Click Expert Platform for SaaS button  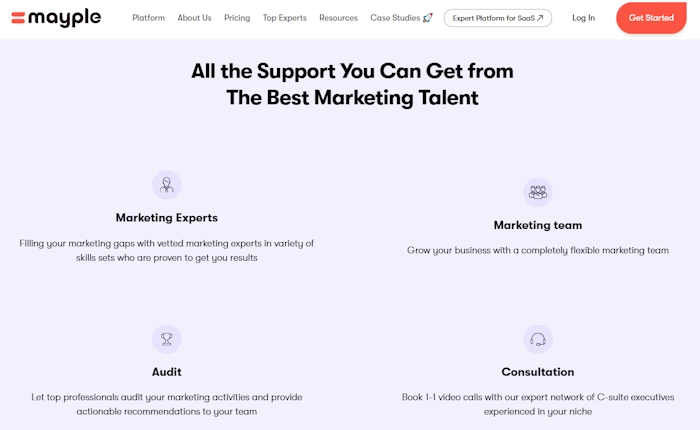(x=498, y=18)
